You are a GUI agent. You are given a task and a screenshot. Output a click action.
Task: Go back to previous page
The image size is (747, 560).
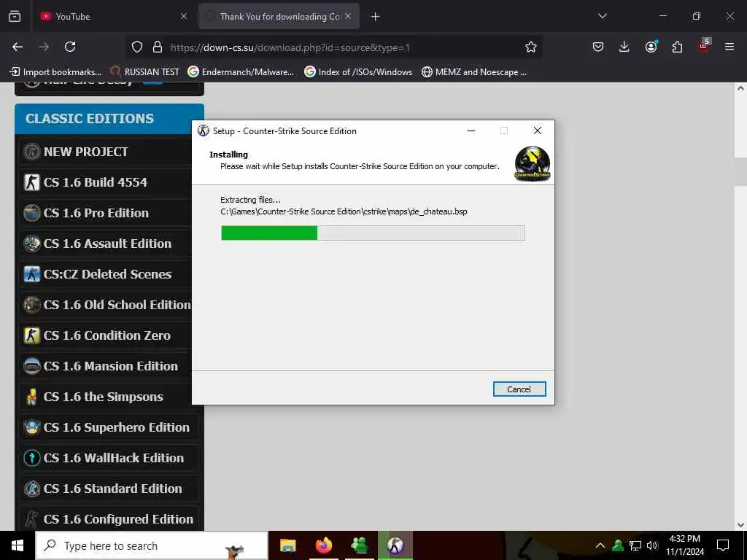coord(18,47)
